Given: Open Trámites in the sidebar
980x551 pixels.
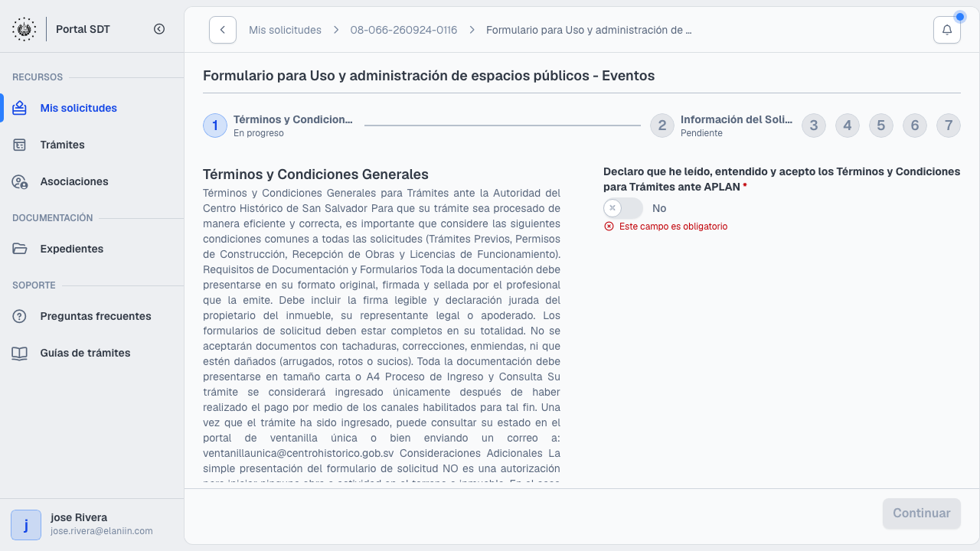Looking at the screenshot, I should click(92, 145).
